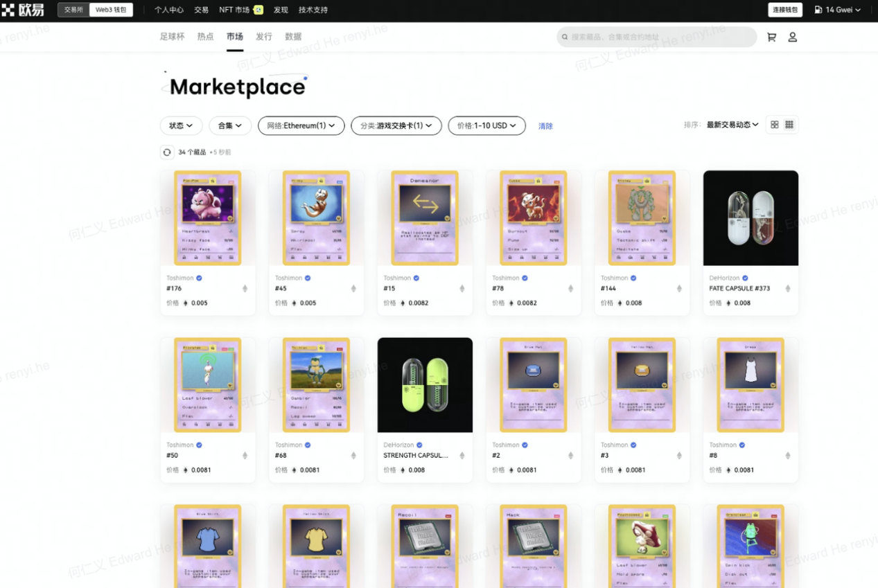Open the 技术支持 menu item
Screen dimensions: 878x588
(x=313, y=10)
